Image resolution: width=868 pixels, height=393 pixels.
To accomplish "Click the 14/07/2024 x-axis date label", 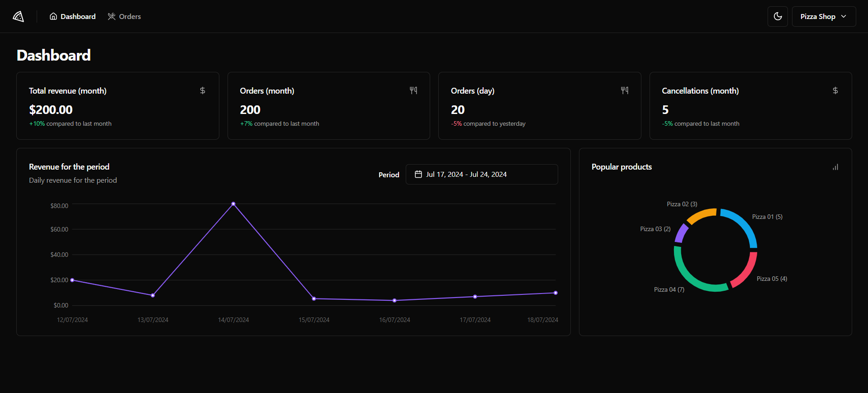I will coord(233,320).
